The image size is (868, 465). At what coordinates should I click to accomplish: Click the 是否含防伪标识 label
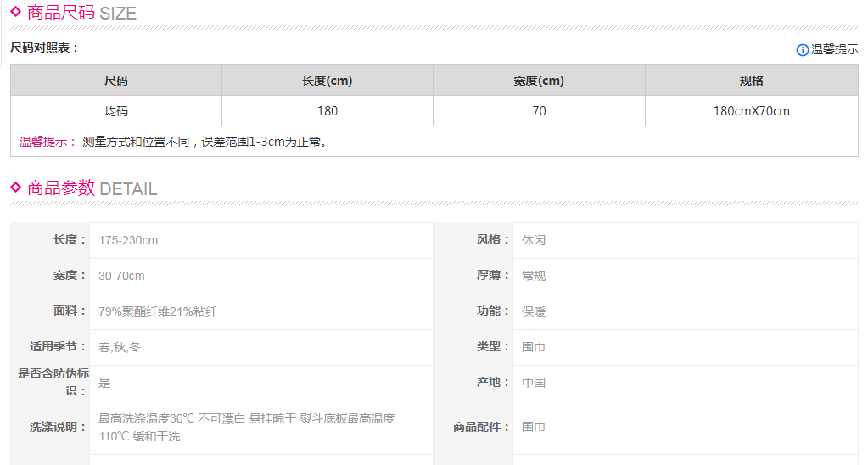(x=53, y=383)
